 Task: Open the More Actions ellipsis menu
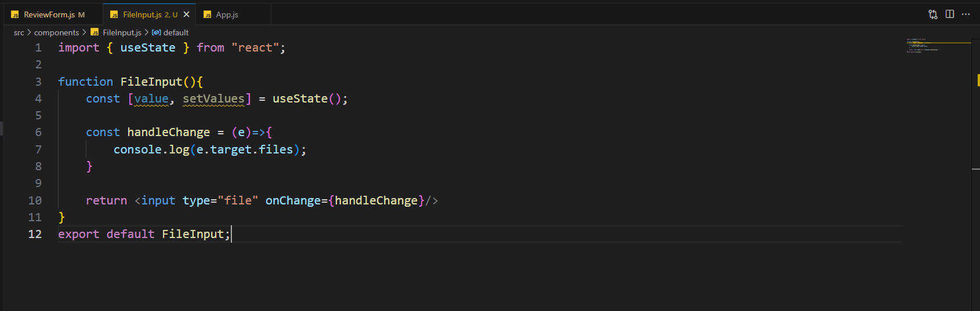click(x=966, y=14)
